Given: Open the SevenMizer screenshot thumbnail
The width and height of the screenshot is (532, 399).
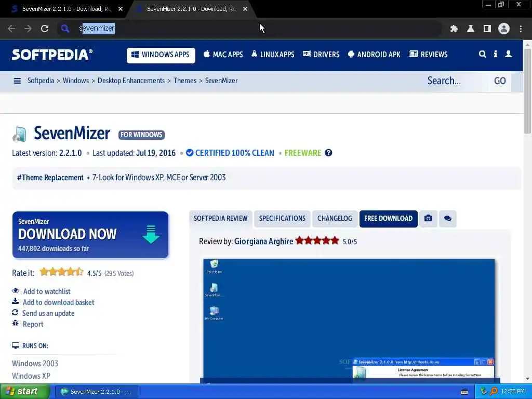Looking at the screenshot, I should click(x=349, y=321).
